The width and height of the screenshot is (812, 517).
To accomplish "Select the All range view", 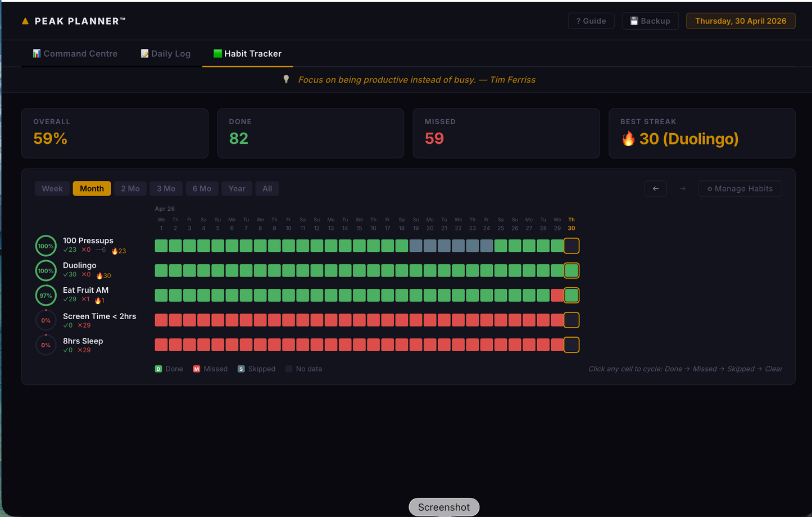I will click(x=267, y=188).
